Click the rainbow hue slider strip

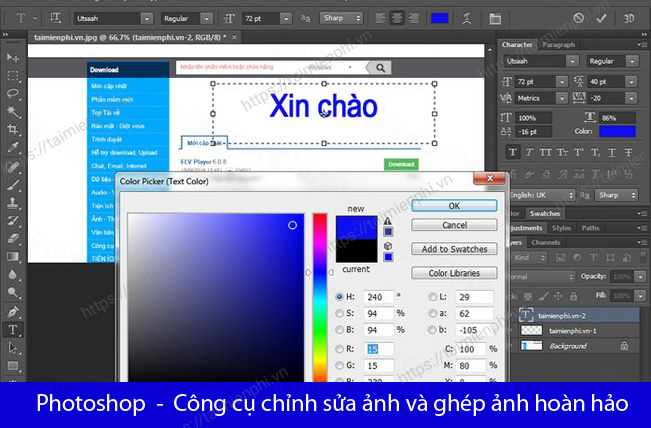320,297
